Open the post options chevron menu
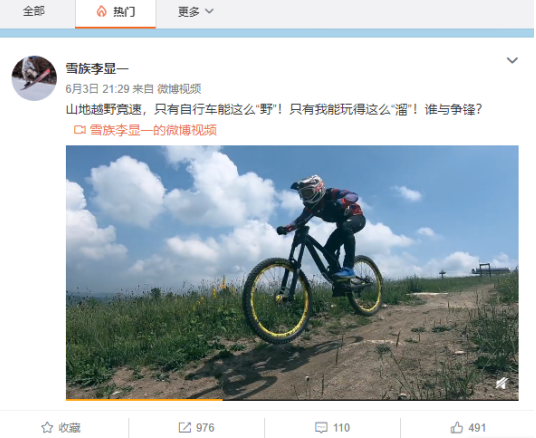The width and height of the screenshot is (536, 438). pyautogui.click(x=512, y=61)
